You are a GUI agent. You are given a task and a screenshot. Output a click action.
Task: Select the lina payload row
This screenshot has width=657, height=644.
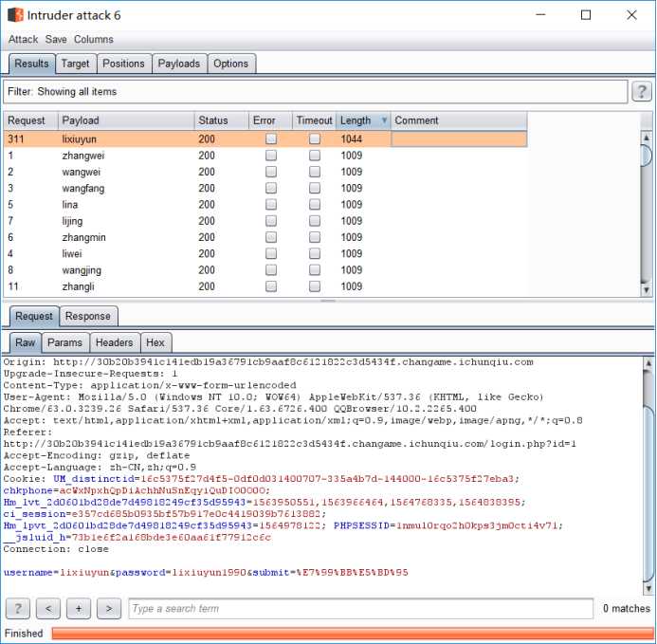tap(265, 205)
